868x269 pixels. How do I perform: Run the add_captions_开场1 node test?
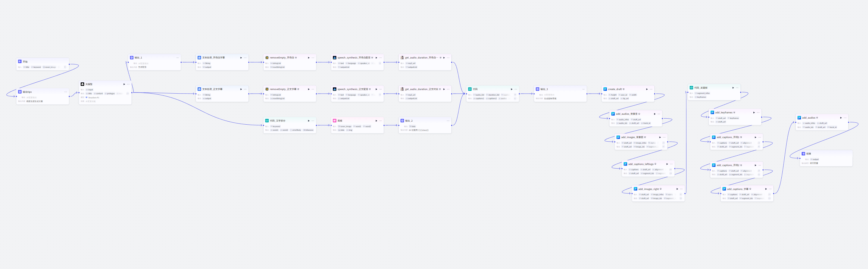tap(756, 137)
